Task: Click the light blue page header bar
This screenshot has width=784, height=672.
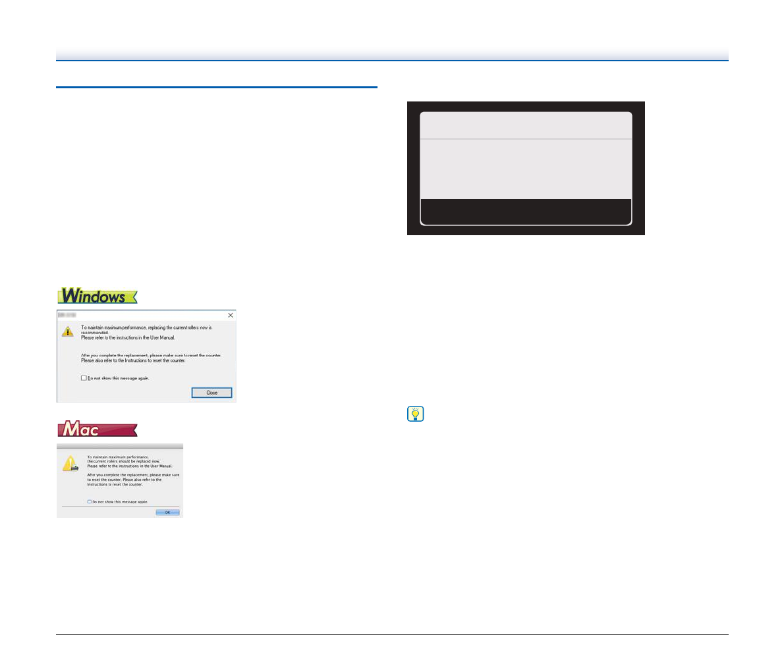Action: tap(392, 54)
